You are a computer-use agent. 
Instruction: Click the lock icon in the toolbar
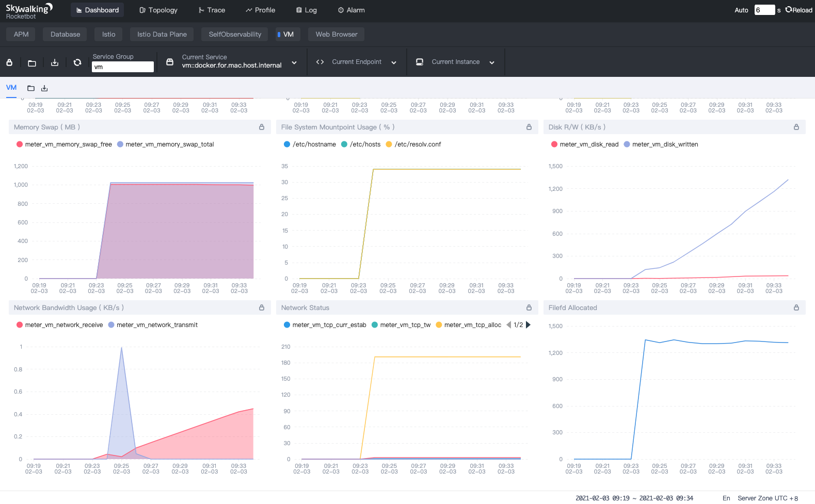9,62
